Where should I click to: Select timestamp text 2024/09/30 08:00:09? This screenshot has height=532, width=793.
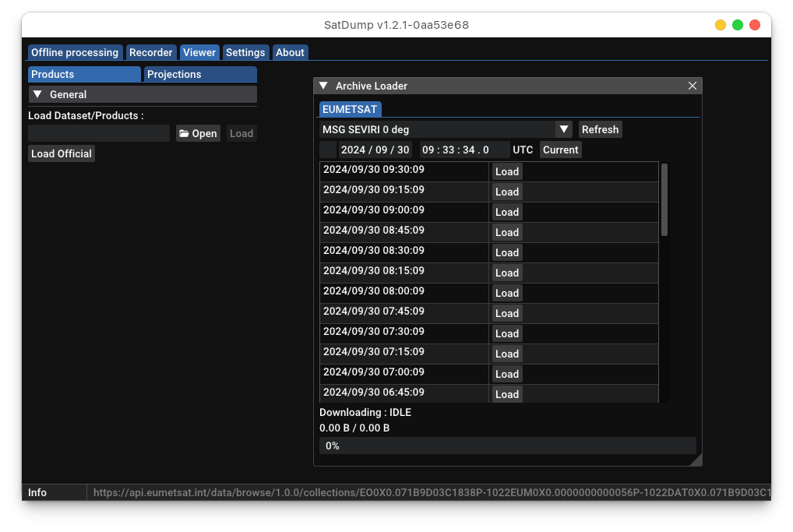(374, 291)
